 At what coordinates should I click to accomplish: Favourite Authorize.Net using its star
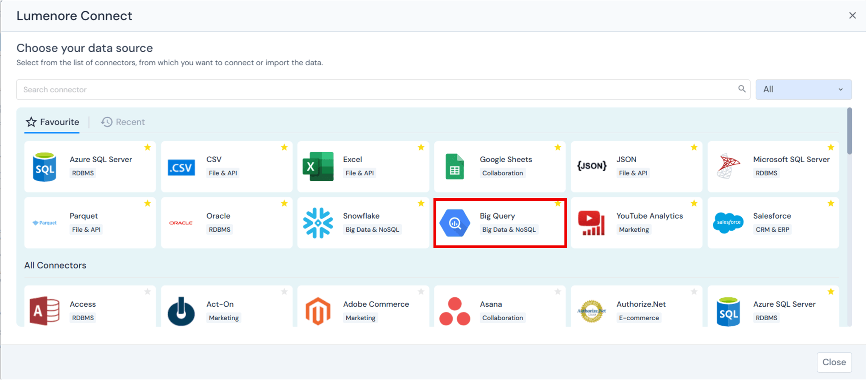tap(694, 291)
